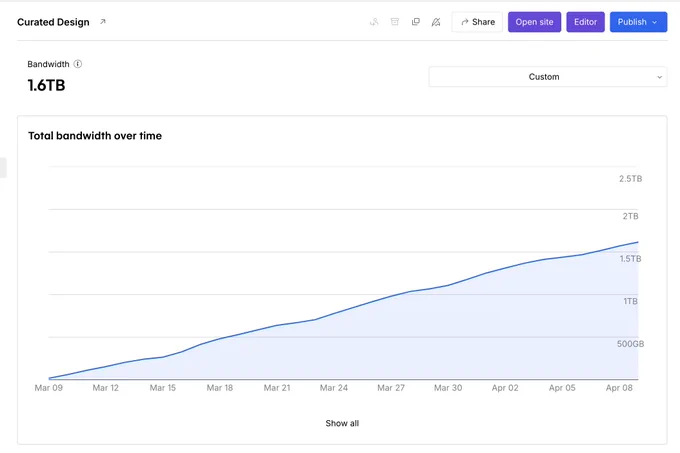The width and height of the screenshot is (680, 453).
Task: Open the Editor
Action: [585, 22]
